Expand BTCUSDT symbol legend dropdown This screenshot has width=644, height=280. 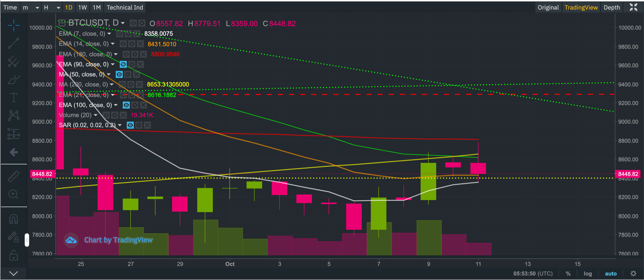click(x=123, y=23)
